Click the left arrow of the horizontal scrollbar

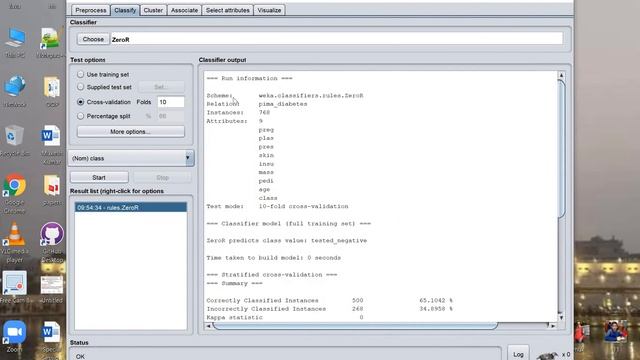[209, 326]
